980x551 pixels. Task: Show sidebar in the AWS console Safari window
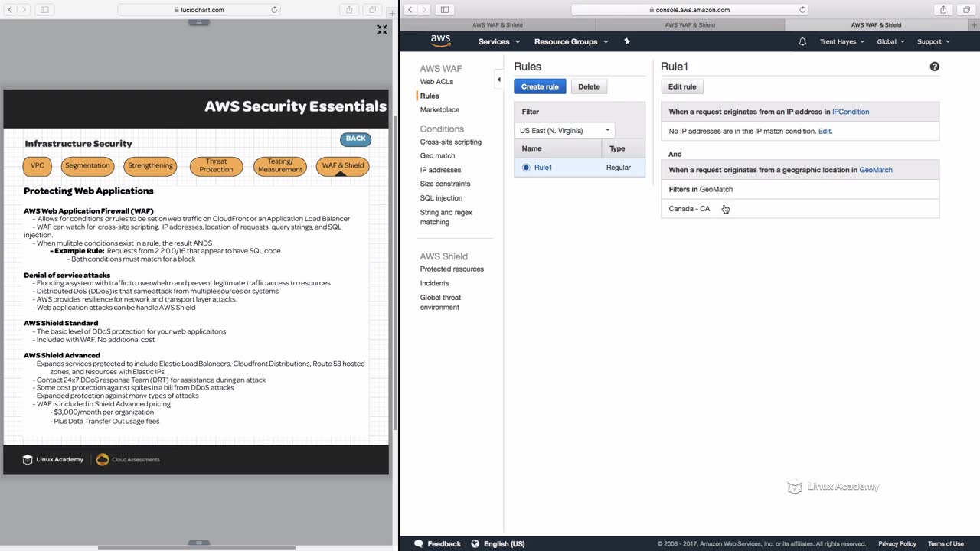coord(444,10)
